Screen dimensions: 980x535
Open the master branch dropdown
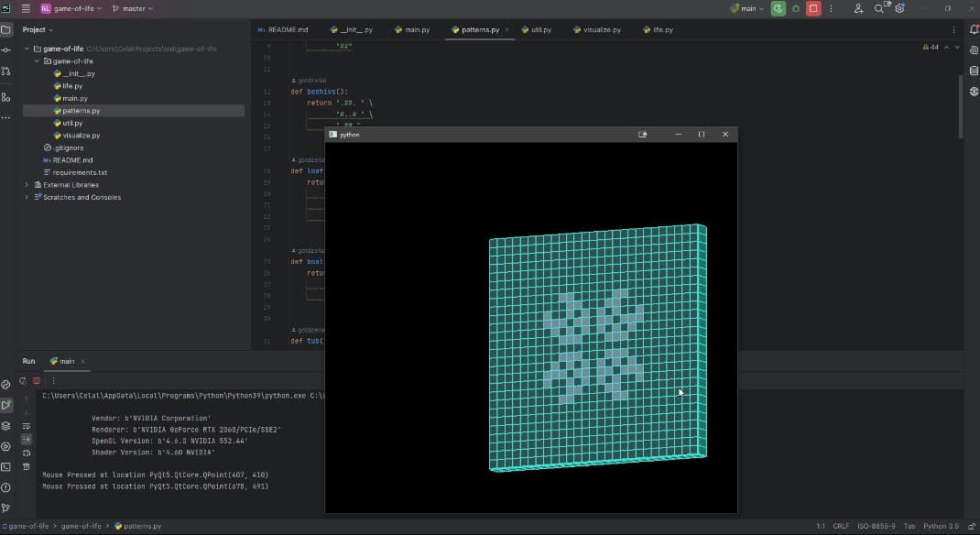click(x=133, y=8)
